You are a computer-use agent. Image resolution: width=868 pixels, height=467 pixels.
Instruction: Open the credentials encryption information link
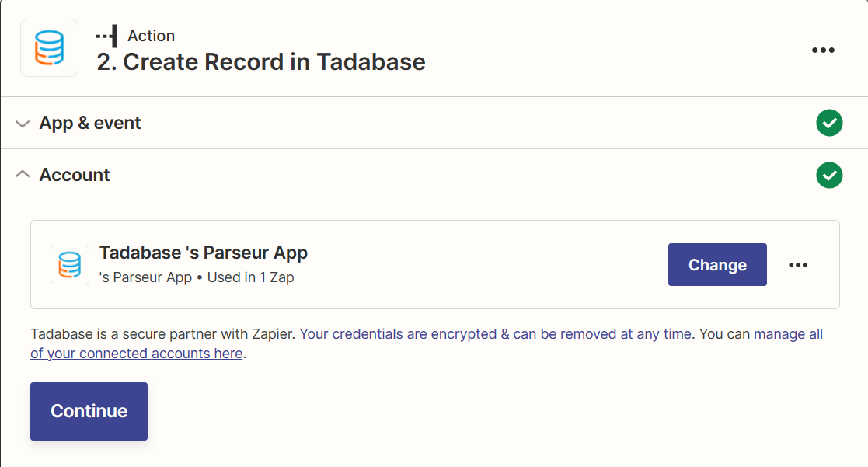(496, 333)
